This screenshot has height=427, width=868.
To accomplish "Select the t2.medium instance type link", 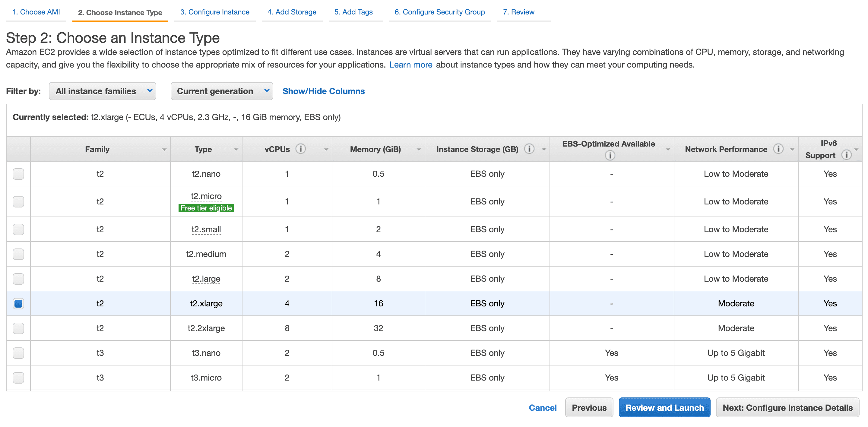I will pyautogui.click(x=206, y=254).
